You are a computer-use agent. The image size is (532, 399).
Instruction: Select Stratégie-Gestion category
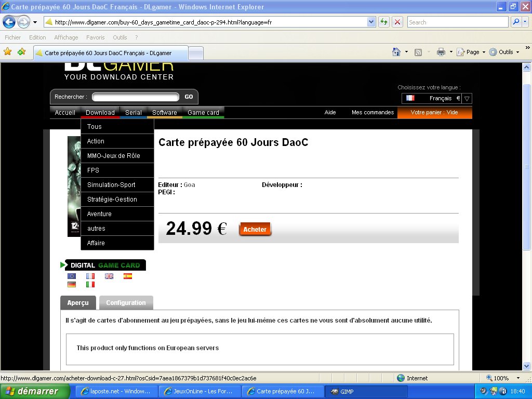[117, 199]
